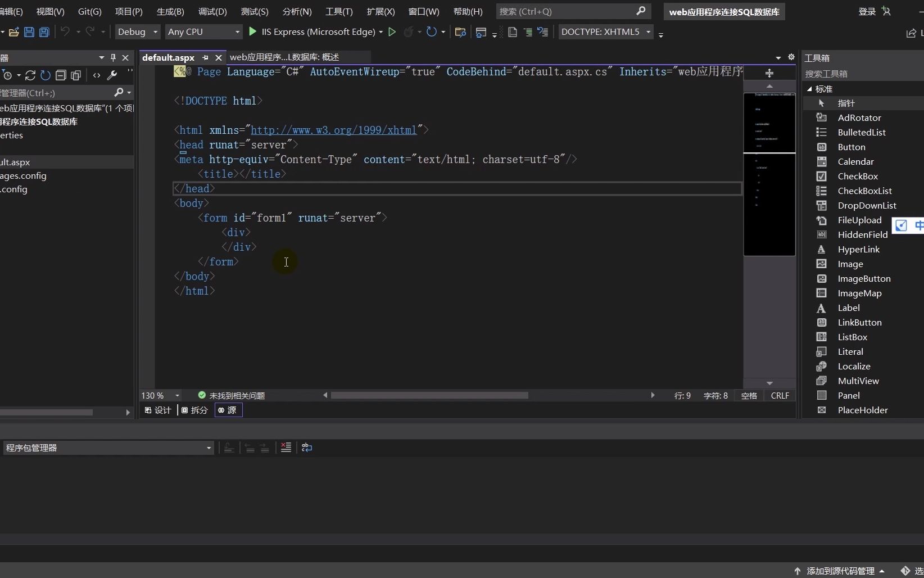Open the 项目(P) menu

[x=129, y=11]
